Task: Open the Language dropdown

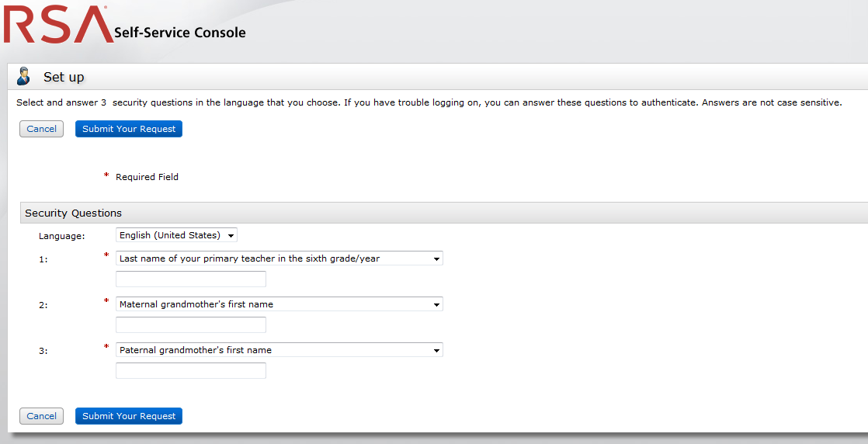Action: [176, 235]
